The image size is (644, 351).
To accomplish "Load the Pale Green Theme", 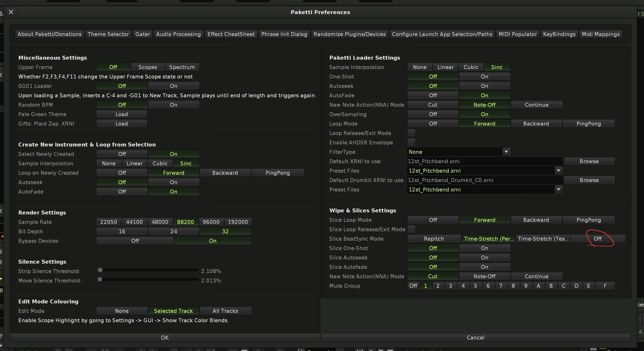I will 122,114.
